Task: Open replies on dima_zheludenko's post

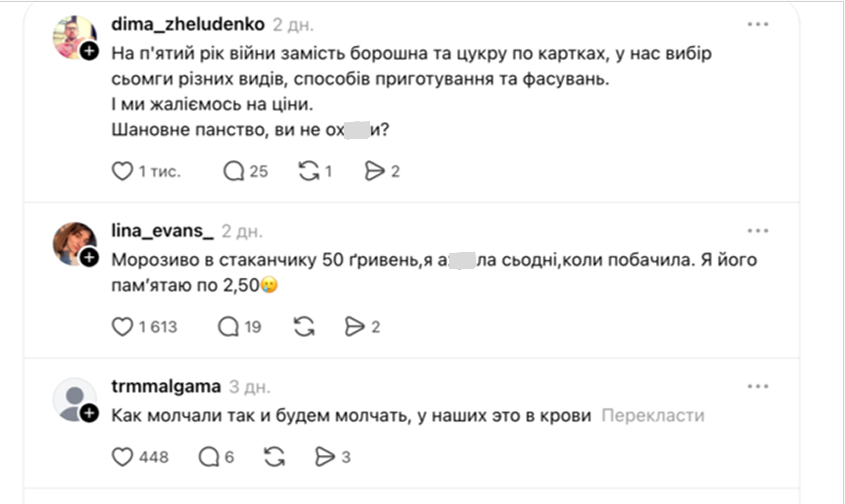Action: [234, 171]
